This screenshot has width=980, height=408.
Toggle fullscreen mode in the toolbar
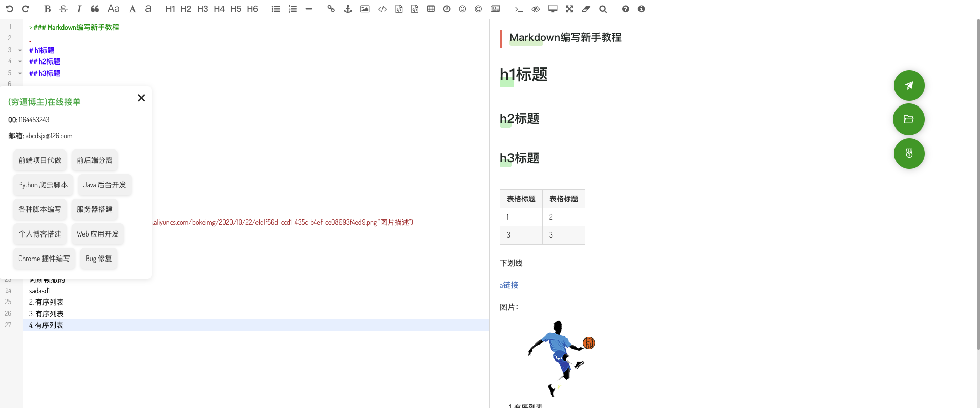coord(569,9)
